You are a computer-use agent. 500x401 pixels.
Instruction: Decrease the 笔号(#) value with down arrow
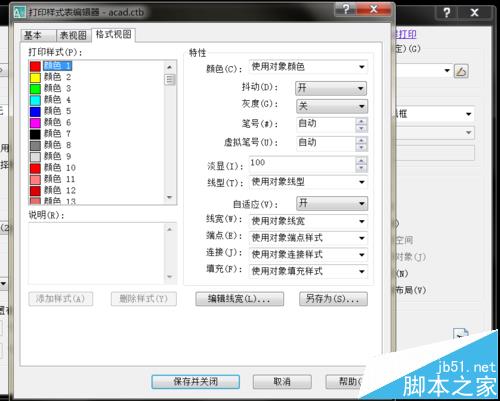click(x=362, y=129)
